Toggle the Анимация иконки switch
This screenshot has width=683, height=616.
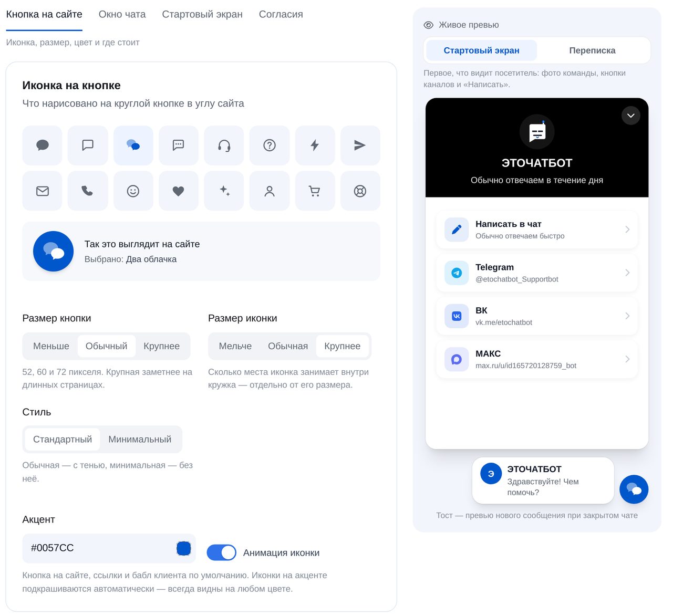221,552
